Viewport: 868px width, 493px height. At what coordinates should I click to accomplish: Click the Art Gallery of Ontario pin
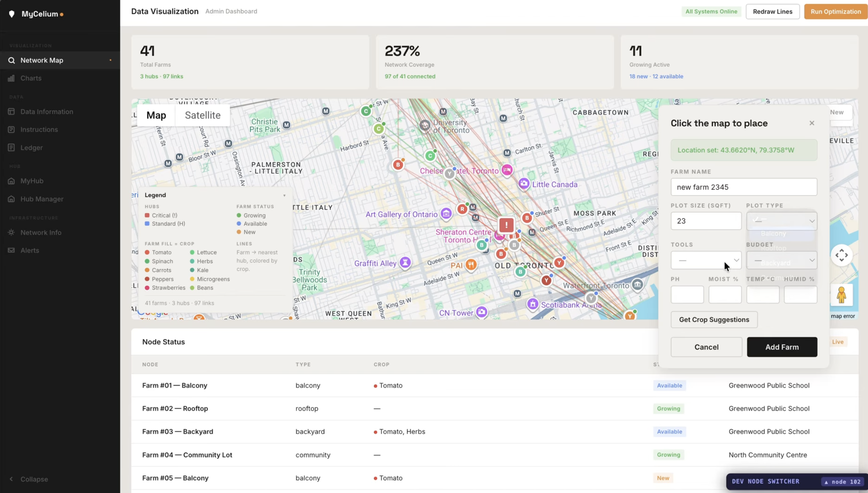(446, 214)
